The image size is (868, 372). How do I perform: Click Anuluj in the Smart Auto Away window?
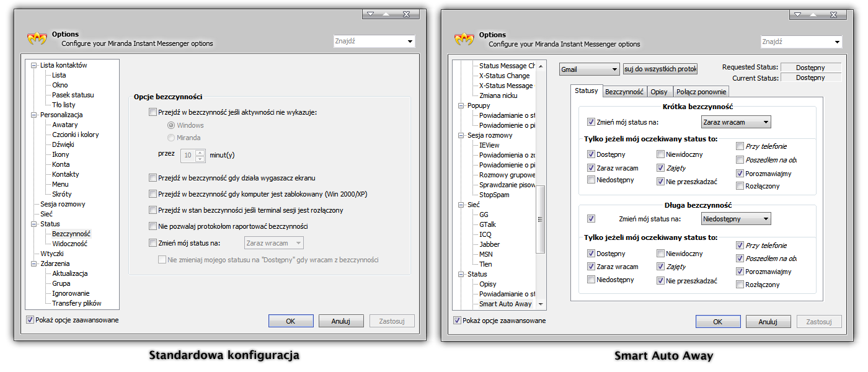(768, 322)
